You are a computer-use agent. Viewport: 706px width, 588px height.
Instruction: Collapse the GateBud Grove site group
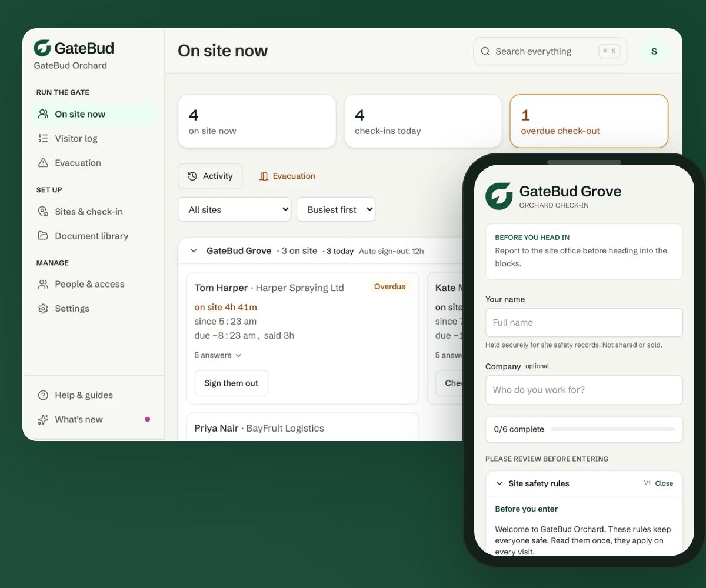(x=194, y=251)
